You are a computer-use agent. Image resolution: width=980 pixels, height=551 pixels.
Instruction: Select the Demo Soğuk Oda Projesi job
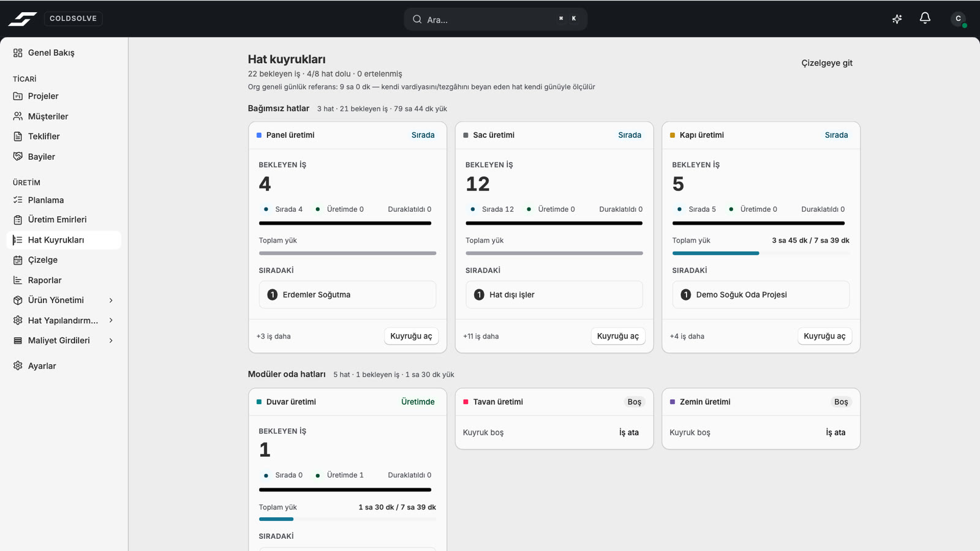point(761,294)
